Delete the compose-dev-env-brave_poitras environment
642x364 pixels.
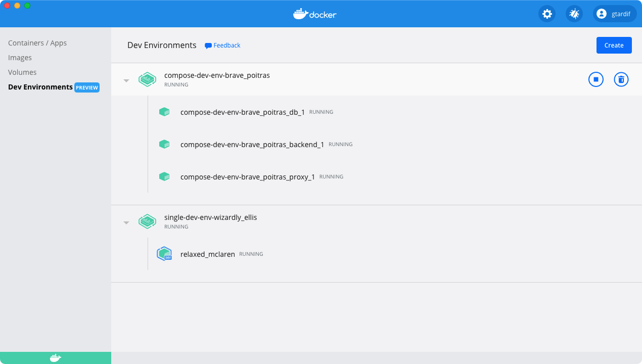pos(621,79)
